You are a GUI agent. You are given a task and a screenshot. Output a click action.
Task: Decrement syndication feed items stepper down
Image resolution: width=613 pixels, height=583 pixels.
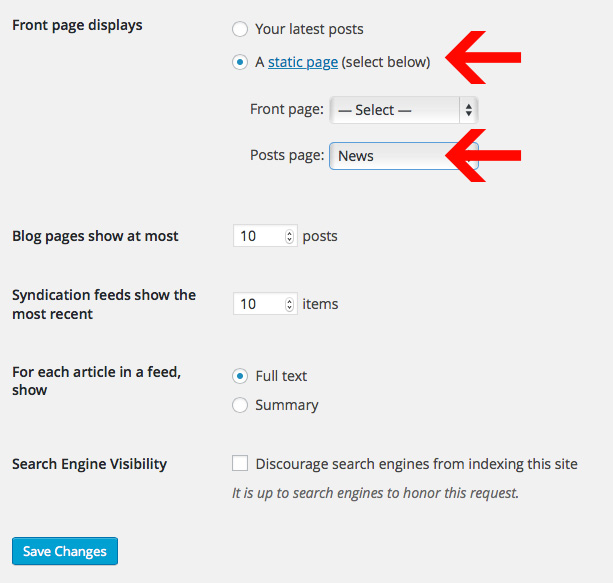[290, 309]
